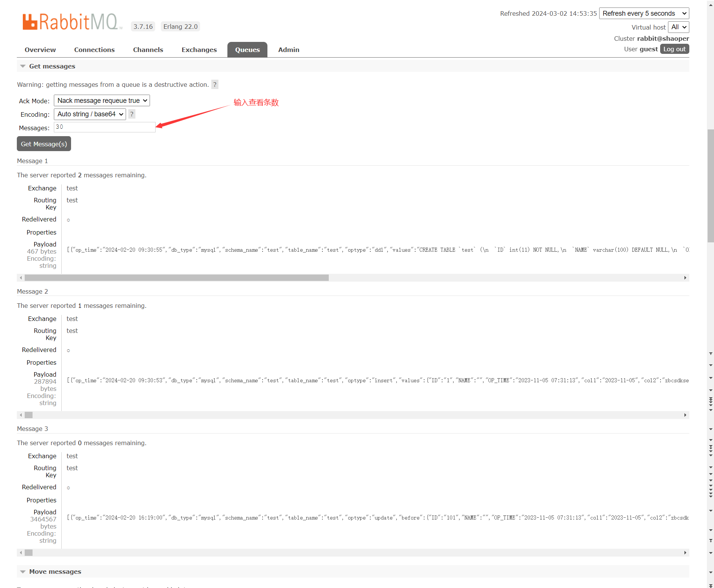This screenshot has width=714, height=588.
Task: Open the Exchanges tab
Action: tap(199, 50)
